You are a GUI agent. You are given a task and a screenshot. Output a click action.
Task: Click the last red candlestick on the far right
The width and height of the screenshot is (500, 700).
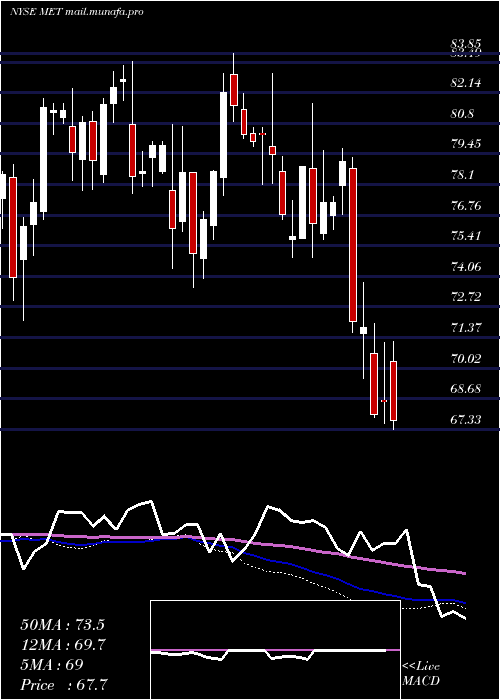393,391
